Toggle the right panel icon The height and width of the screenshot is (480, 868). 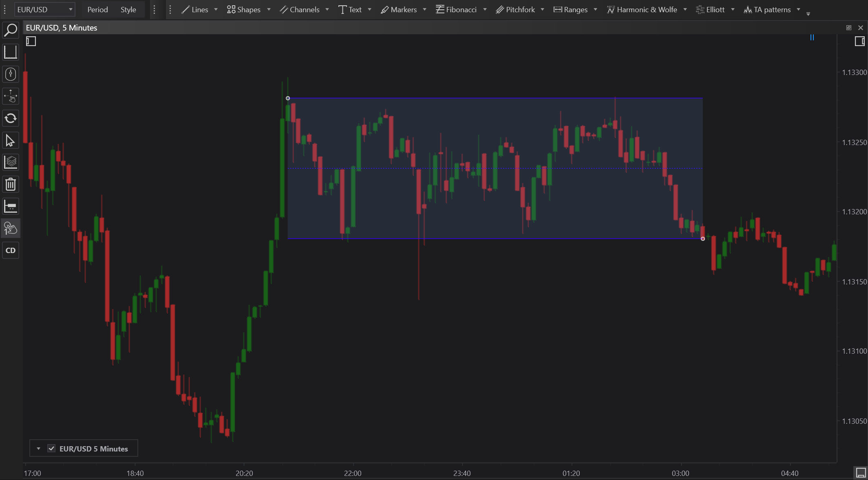point(859,41)
